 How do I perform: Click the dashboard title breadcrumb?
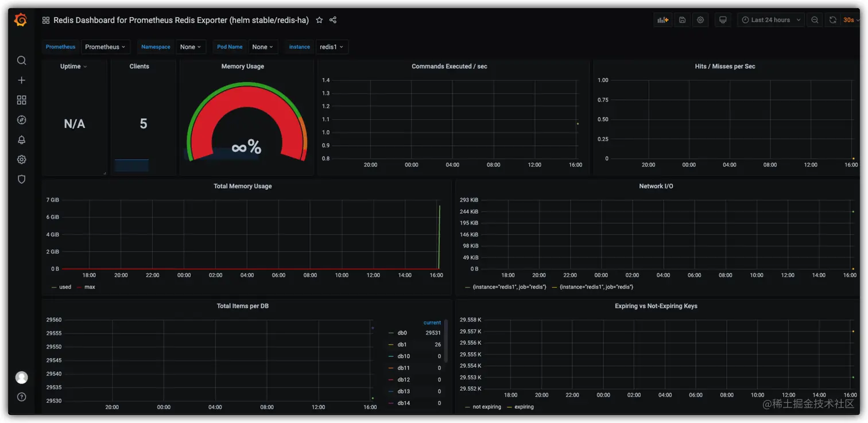point(181,20)
